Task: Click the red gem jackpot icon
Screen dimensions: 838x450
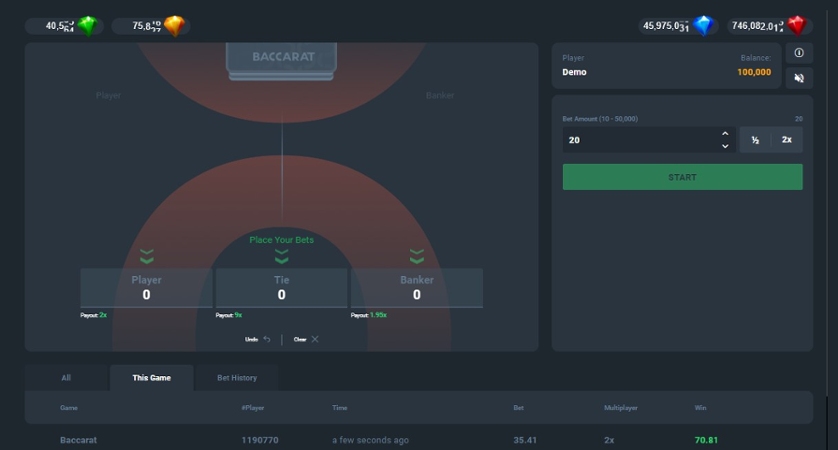Action: pyautogui.click(x=796, y=26)
